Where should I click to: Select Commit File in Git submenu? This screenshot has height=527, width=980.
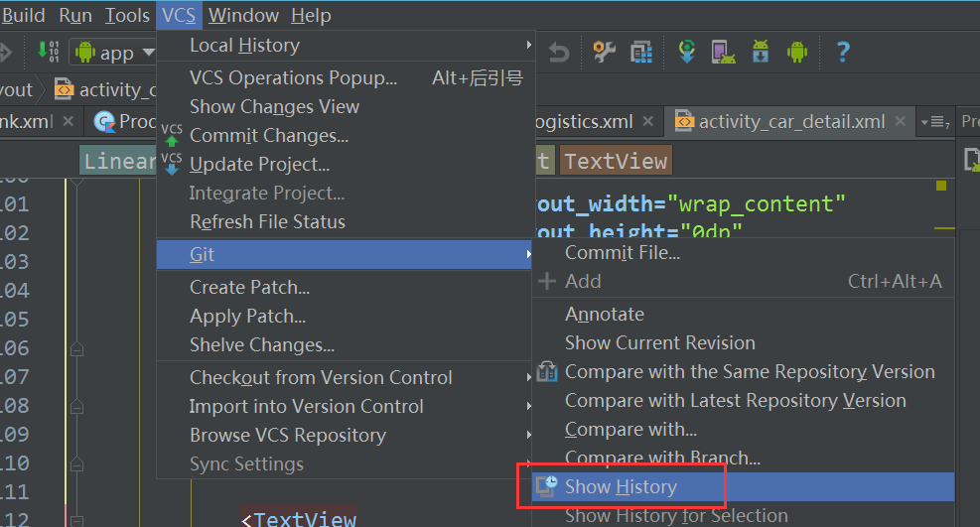[743, 252]
